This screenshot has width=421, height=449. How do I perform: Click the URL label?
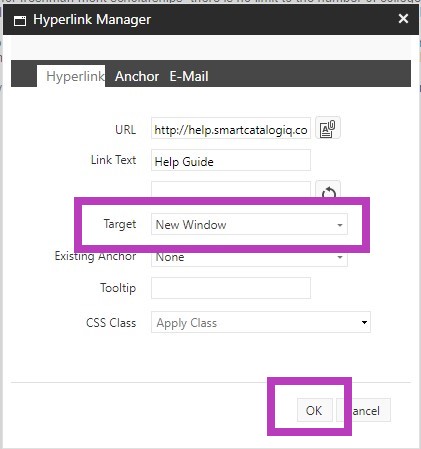[125, 129]
